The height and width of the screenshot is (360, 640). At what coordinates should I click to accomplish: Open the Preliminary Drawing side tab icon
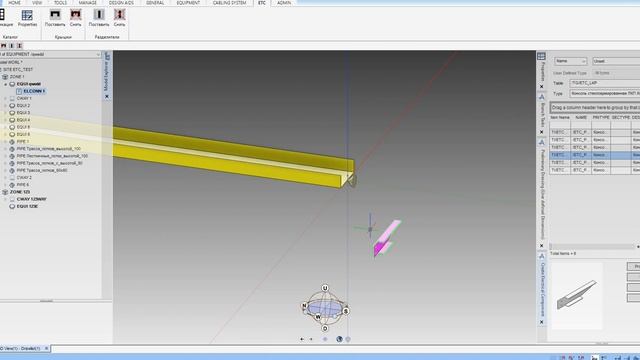pyautogui.click(x=542, y=142)
